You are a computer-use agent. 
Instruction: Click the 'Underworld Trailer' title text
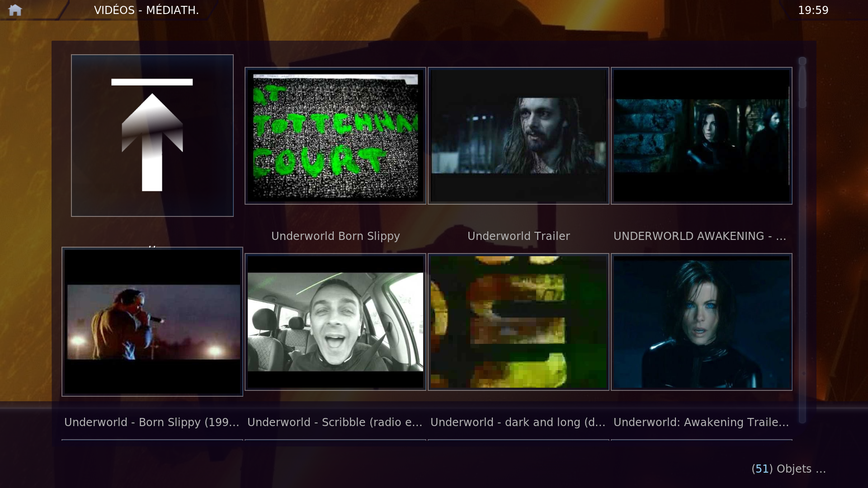(x=519, y=236)
